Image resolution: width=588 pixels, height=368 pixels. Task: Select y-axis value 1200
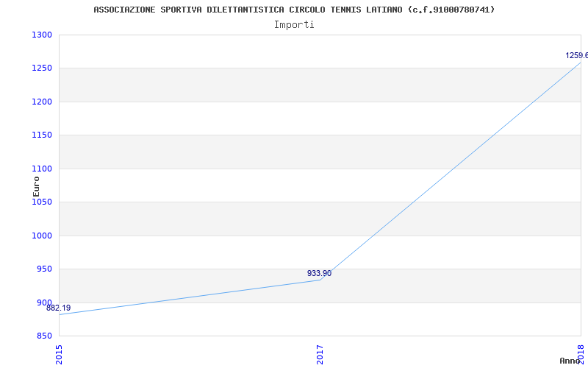[x=42, y=102]
